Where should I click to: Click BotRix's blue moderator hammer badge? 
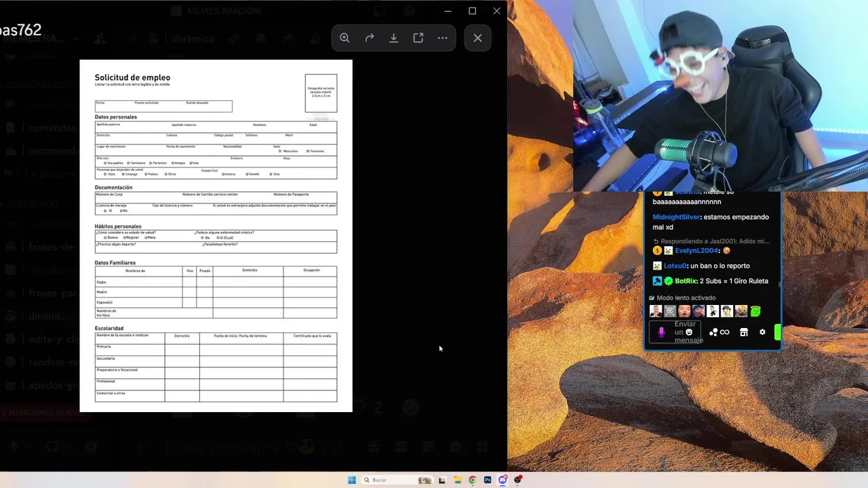pyautogui.click(x=657, y=281)
